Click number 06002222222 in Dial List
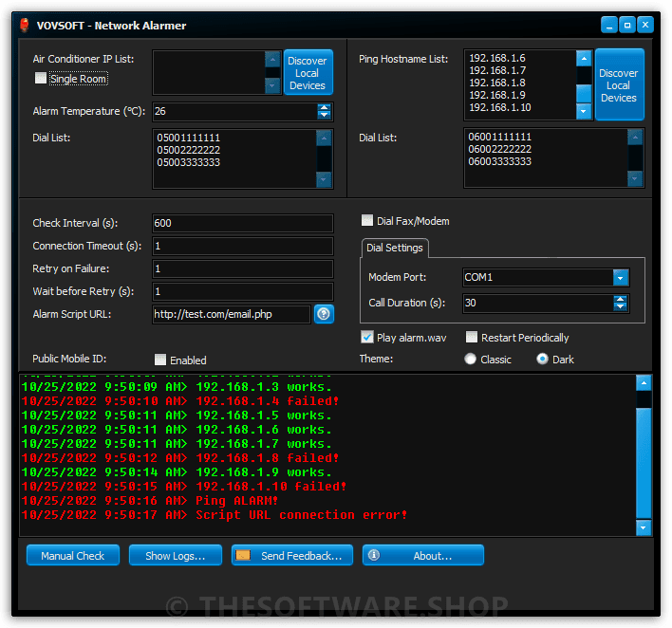672x628 pixels. 499,149
